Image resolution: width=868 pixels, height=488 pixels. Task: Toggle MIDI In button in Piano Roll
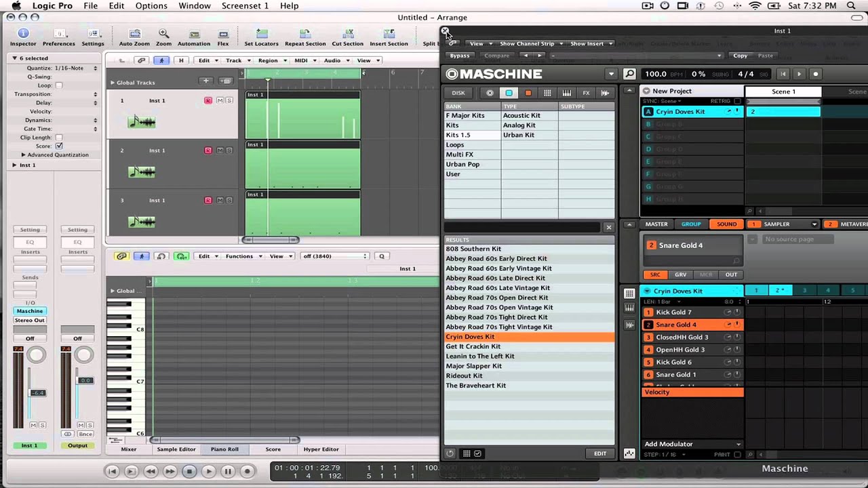pos(161,256)
